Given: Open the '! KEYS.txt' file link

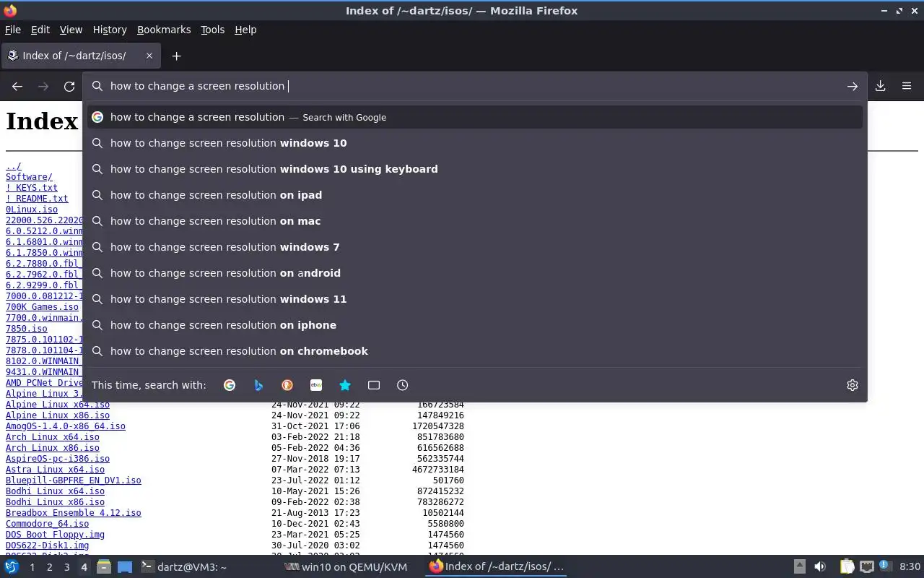Looking at the screenshot, I should 32,188.
